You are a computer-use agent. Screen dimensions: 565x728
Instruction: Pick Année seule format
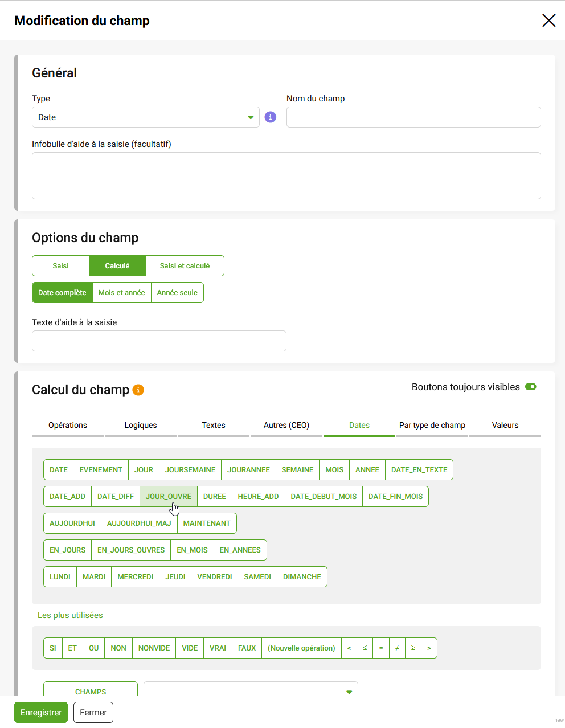pyautogui.click(x=177, y=293)
